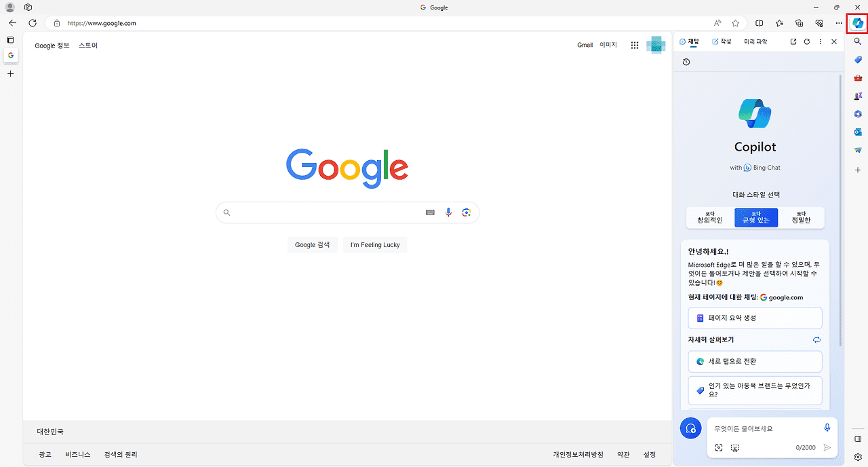Add an image to Copilot message
Image resolution: width=868 pixels, height=467 pixels.
click(719, 447)
